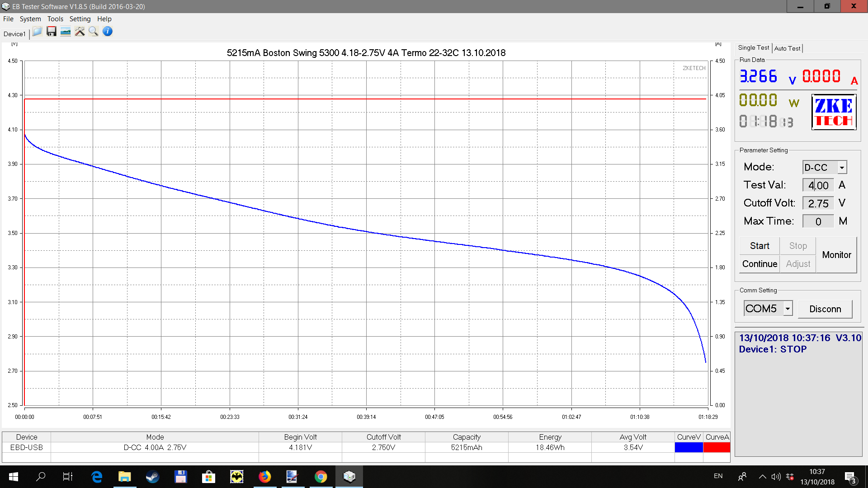The height and width of the screenshot is (488, 868).
Task: Expand the Mode D-CC dropdown
Action: point(841,168)
